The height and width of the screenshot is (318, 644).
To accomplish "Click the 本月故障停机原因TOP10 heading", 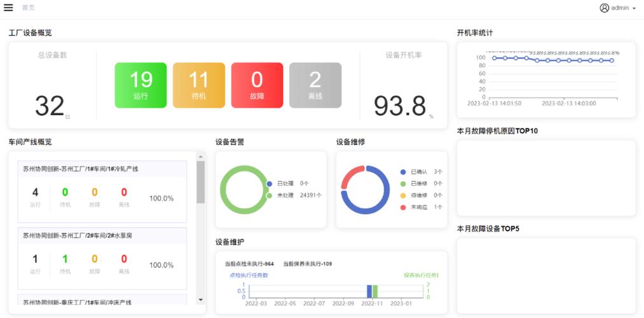I will coord(497,131).
